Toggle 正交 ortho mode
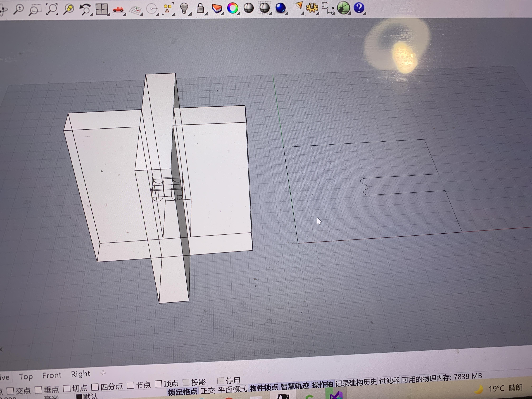532x399 pixels. pos(208,391)
